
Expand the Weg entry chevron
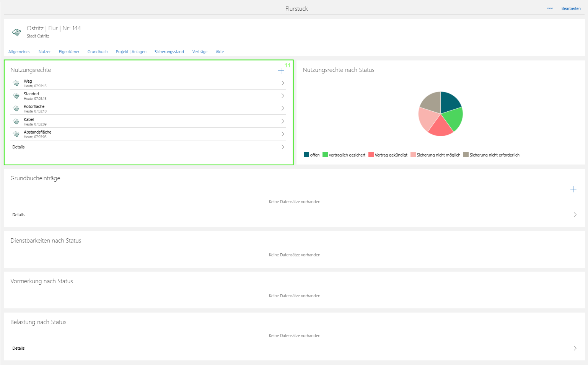(283, 83)
